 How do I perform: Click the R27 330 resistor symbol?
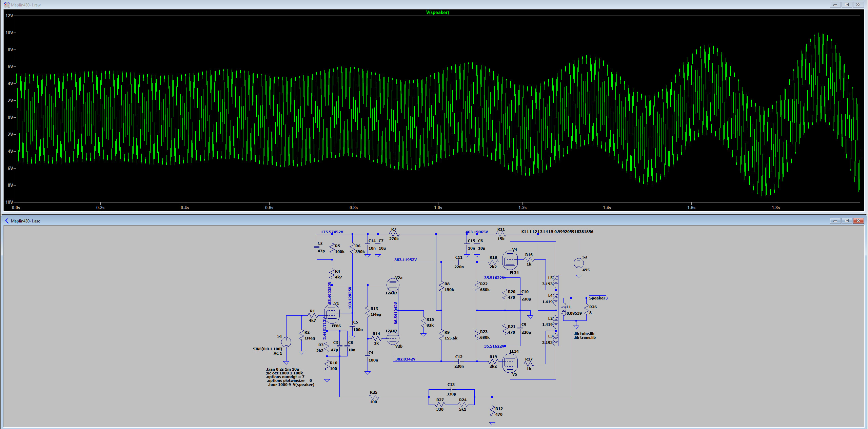coord(440,405)
